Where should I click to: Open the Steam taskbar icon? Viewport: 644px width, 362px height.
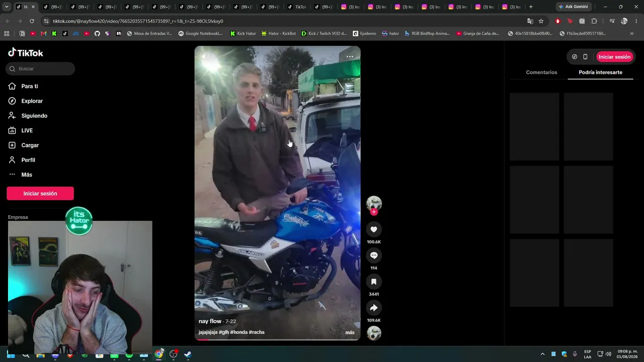188,354
